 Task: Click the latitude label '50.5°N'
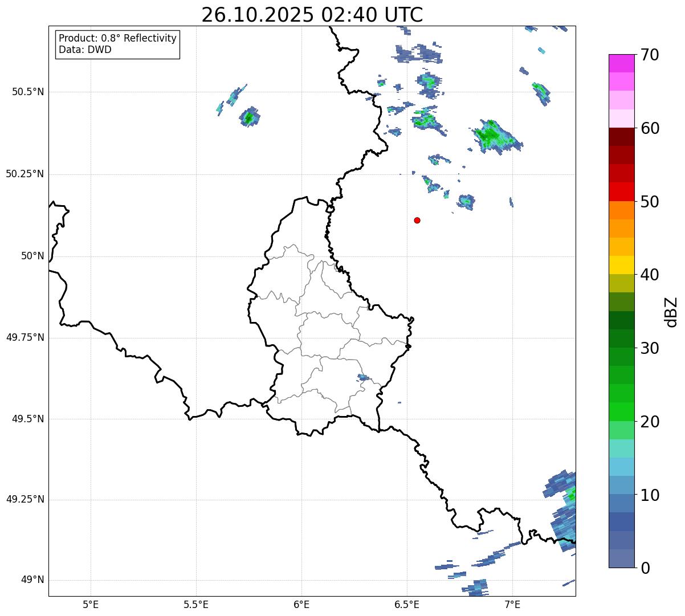(28, 92)
